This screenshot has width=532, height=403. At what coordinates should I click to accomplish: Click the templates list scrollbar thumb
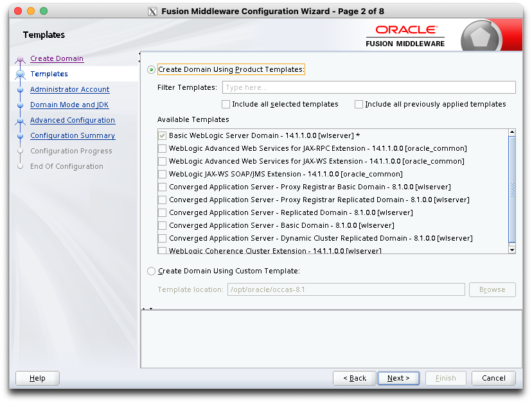point(512,189)
